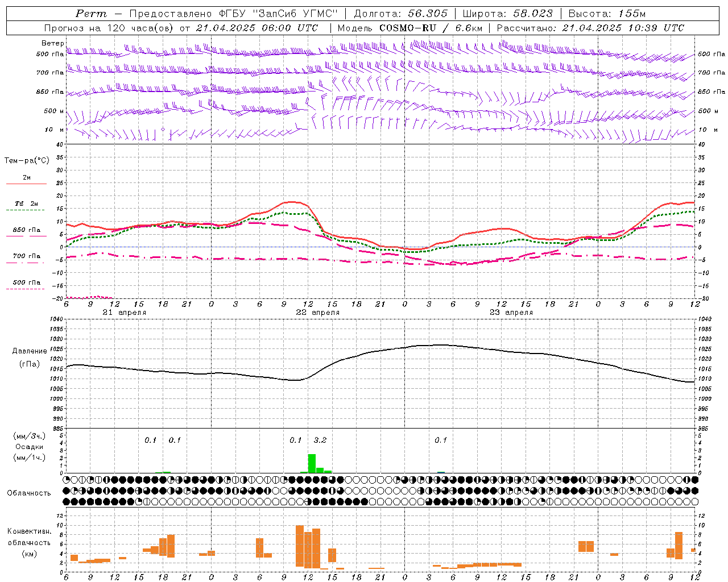The image size is (728, 582).
Task: Click the "(мм/3ч.)" precipitation unit label
Action: point(29,436)
